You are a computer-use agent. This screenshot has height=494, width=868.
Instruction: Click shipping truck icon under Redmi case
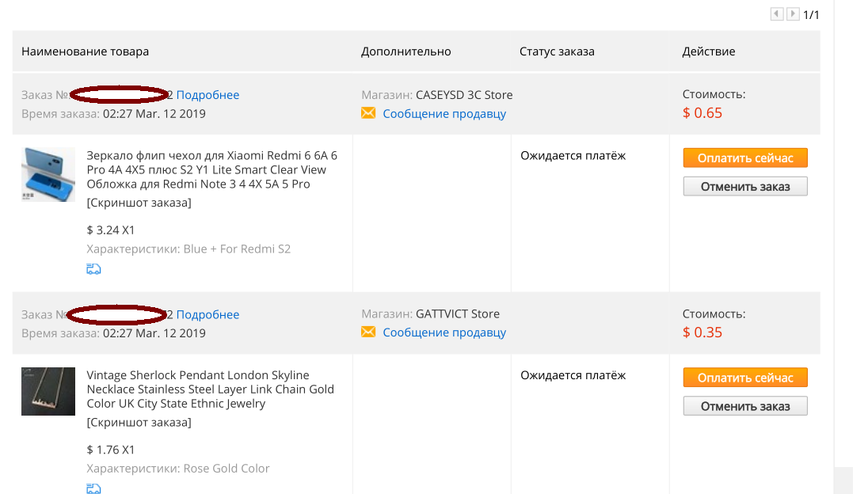[x=93, y=269]
